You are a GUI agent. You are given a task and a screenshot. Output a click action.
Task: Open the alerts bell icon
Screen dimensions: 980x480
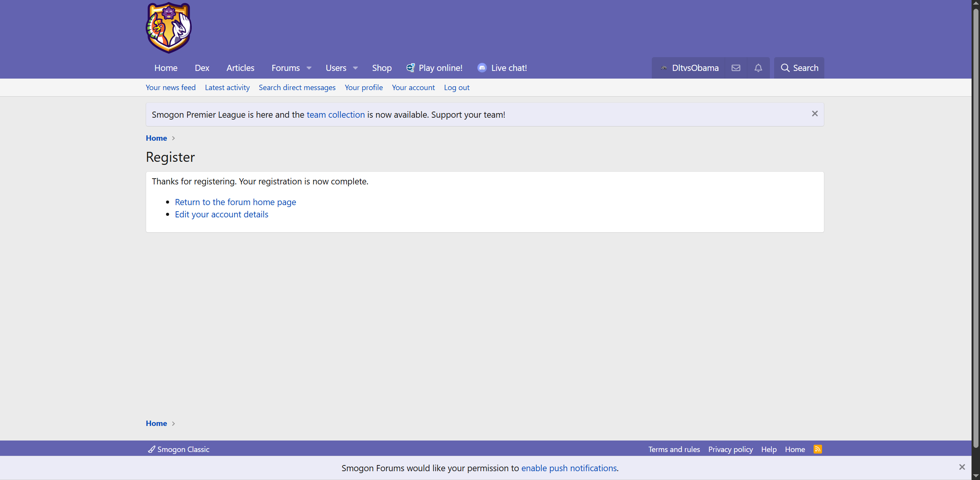[758, 68]
